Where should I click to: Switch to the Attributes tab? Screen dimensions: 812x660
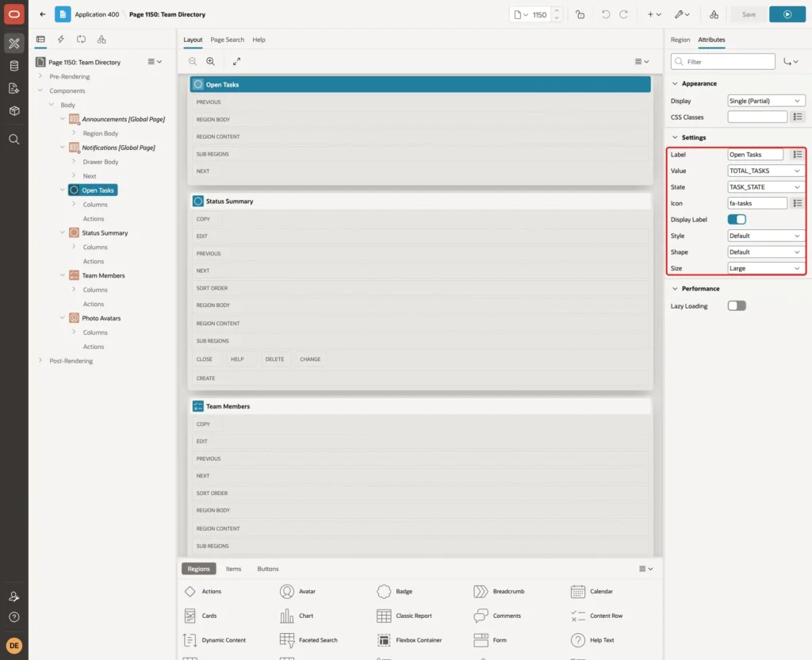tap(711, 40)
